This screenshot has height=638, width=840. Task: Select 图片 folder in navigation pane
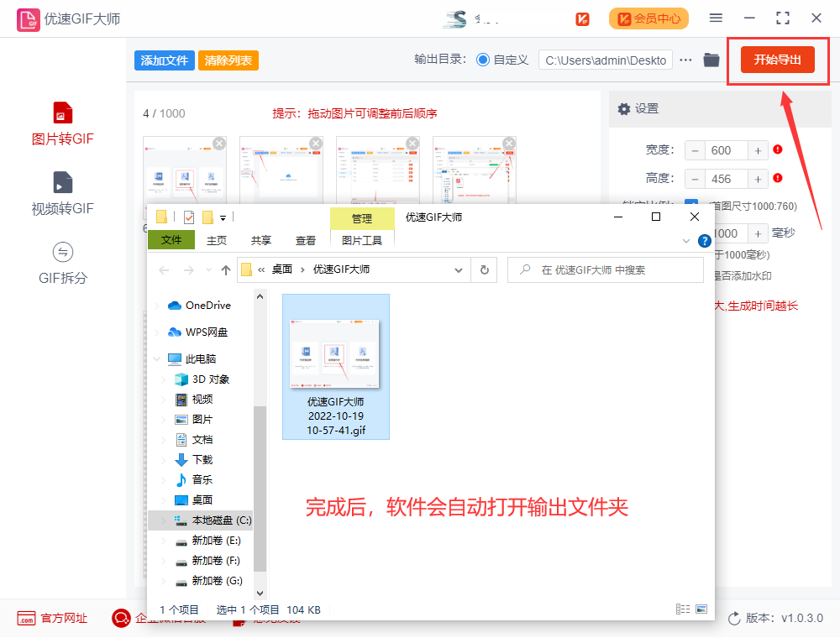click(202, 420)
